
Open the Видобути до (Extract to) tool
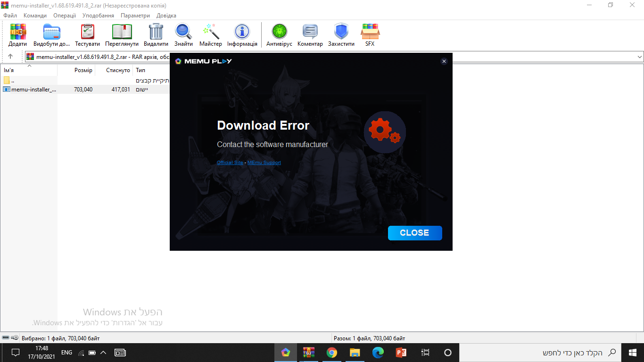(51, 35)
